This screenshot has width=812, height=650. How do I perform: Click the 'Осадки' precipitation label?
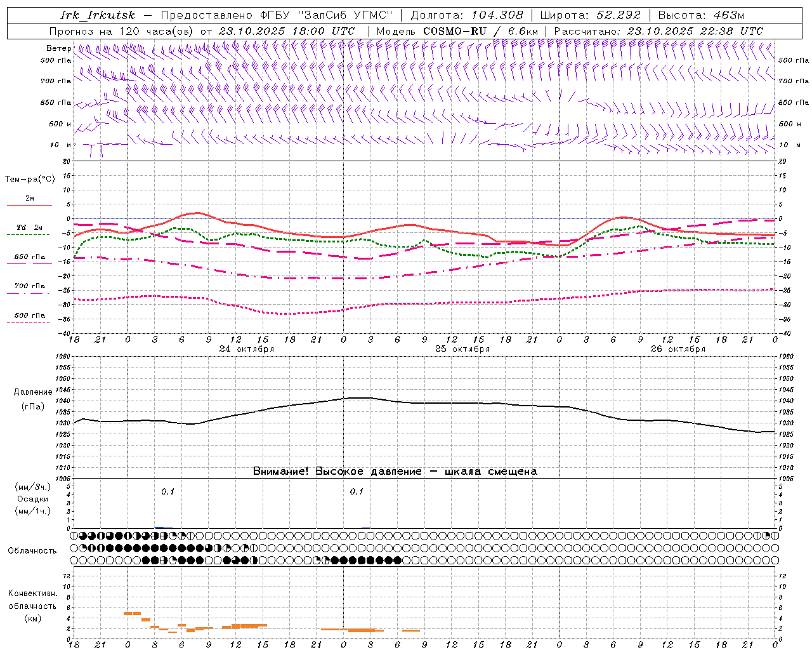(x=33, y=499)
